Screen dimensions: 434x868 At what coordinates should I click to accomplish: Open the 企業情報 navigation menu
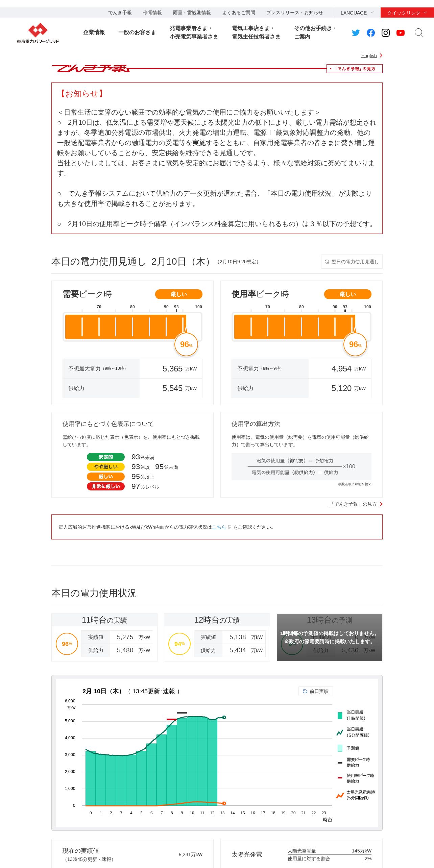point(94,32)
